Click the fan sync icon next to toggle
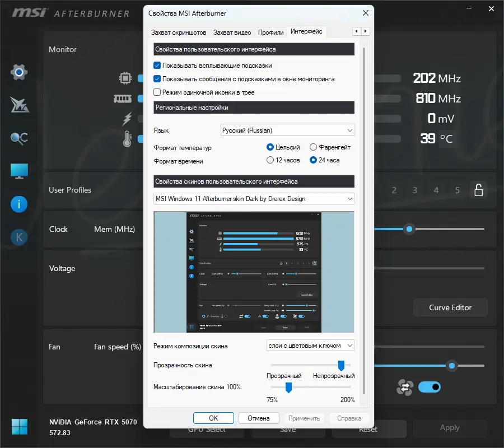The height and width of the screenshot is (448, 504). [405, 388]
